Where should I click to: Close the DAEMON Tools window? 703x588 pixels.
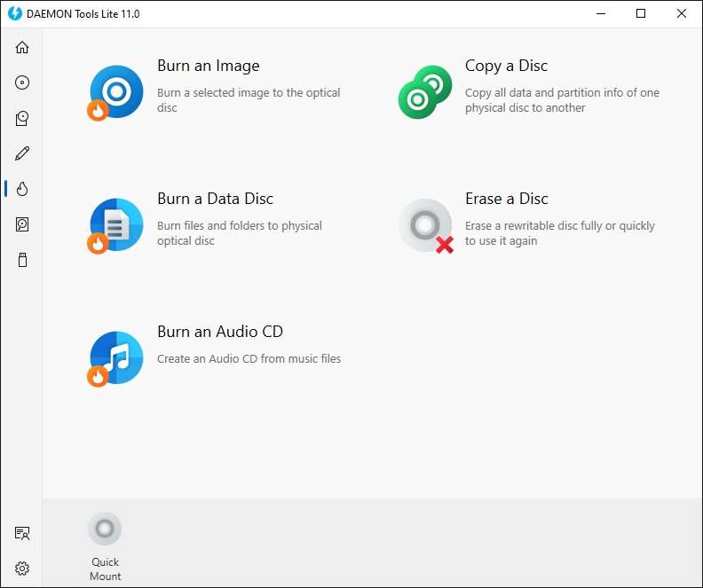click(x=682, y=13)
